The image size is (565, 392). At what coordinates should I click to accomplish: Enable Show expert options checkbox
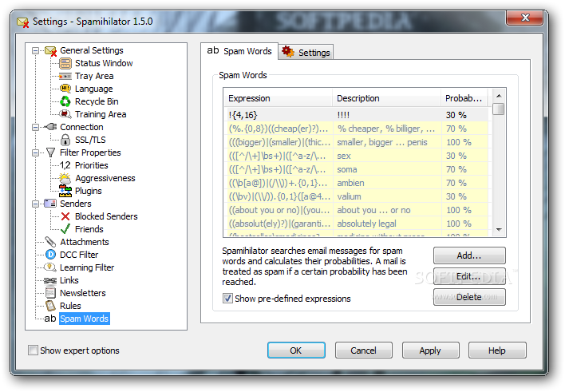[x=33, y=350]
